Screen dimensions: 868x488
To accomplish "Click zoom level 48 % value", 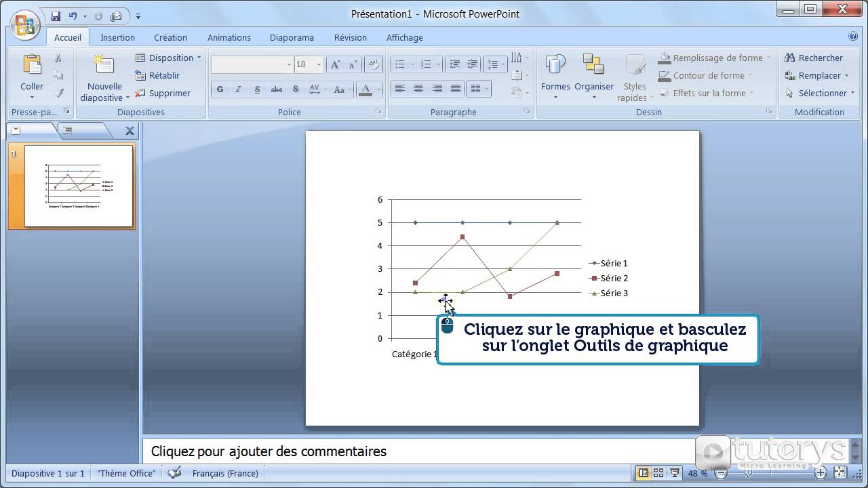I will coord(698,473).
